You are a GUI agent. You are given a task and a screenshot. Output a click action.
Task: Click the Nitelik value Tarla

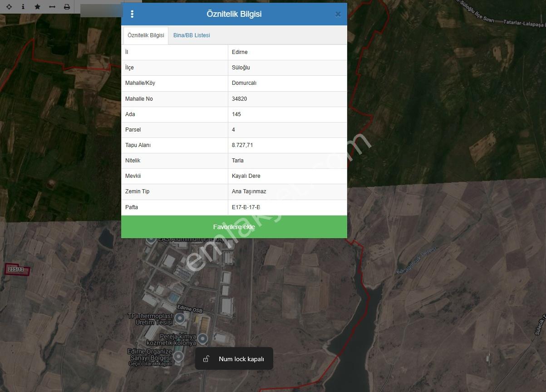(237, 161)
